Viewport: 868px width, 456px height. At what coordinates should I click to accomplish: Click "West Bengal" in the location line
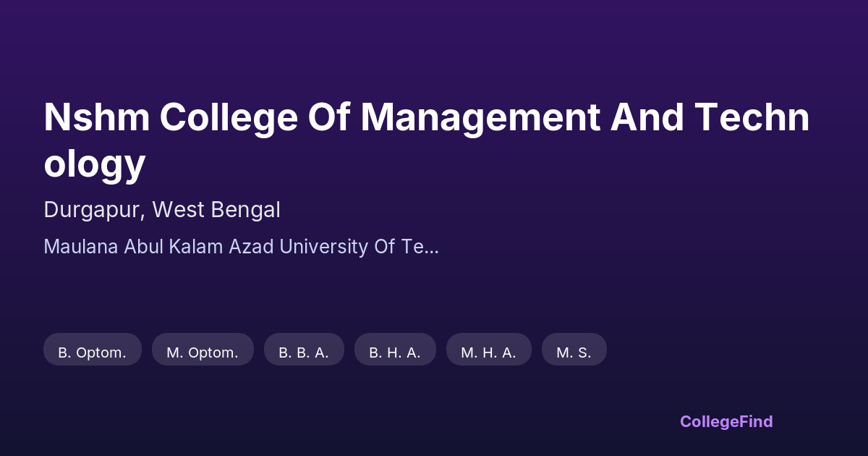click(217, 210)
